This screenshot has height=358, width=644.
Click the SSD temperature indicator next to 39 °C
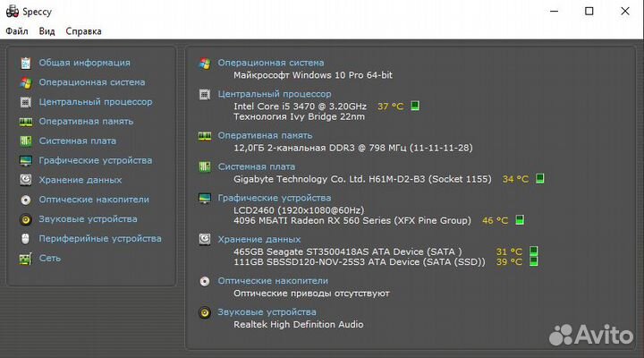(x=533, y=261)
